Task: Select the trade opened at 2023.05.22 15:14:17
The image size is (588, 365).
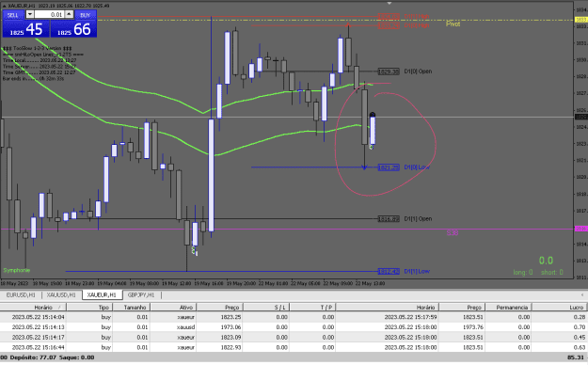Action: coord(294,337)
